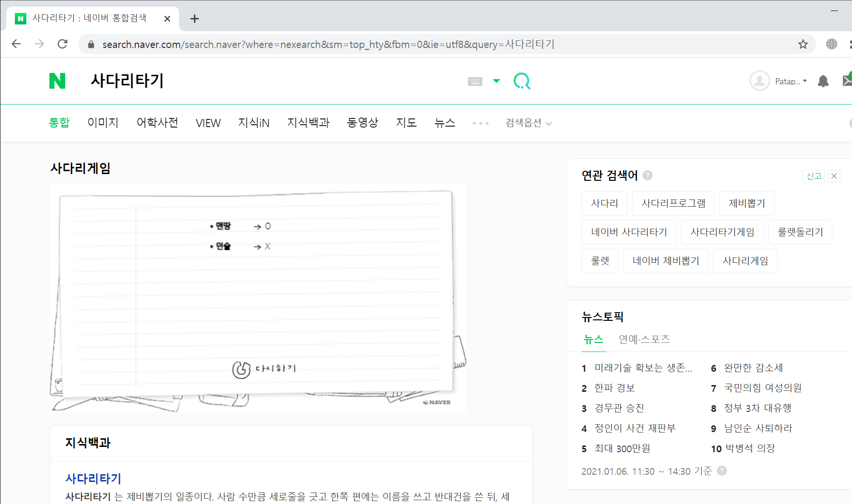The image size is (852, 504).
Task: Select related keyword 사다리게임
Action: tap(745, 261)
